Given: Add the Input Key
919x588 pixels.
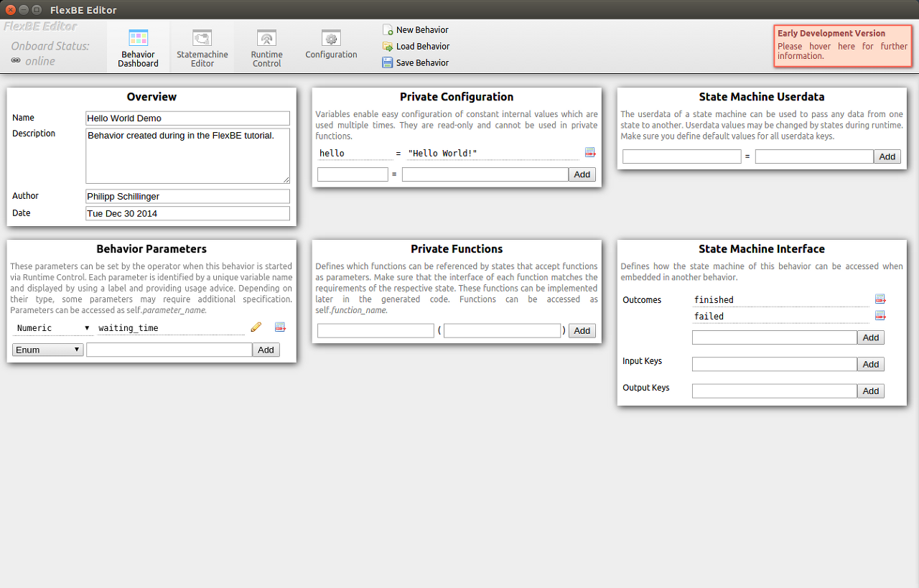Looking at the screenshot, I should [x=871, y=365].
